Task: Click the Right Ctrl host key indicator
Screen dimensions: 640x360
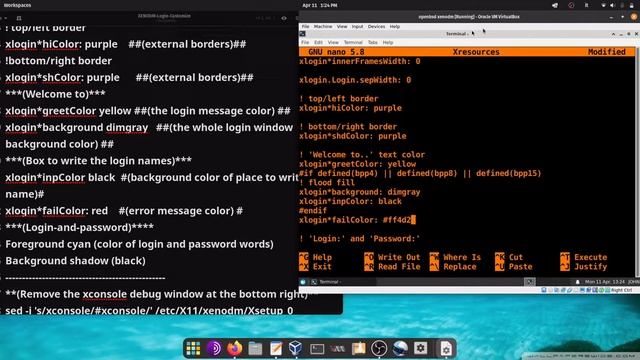Action: point(621,290)
